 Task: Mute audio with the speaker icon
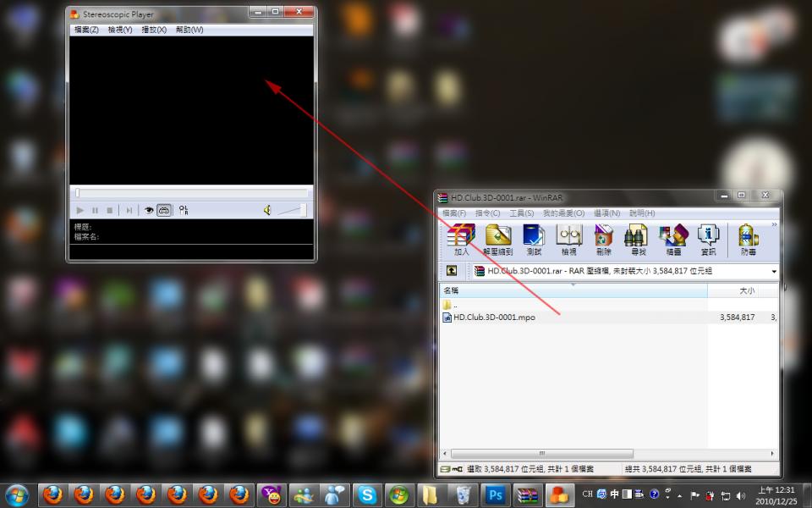267,210
